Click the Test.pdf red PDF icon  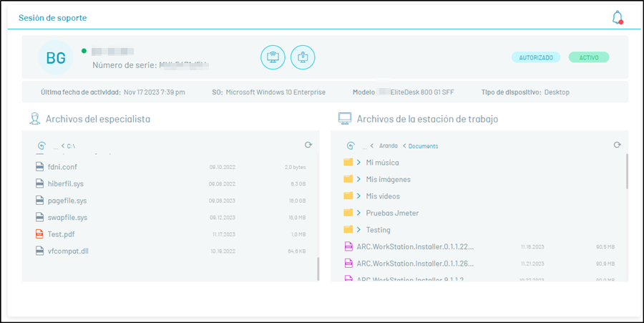(39, 234)
